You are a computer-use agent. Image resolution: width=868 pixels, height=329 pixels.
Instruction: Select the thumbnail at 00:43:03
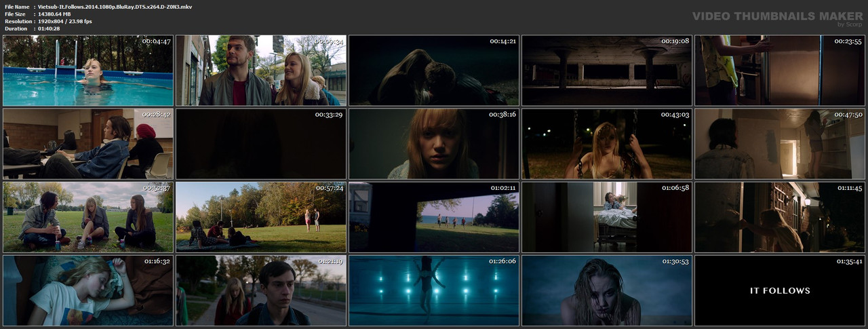point(607,144)
